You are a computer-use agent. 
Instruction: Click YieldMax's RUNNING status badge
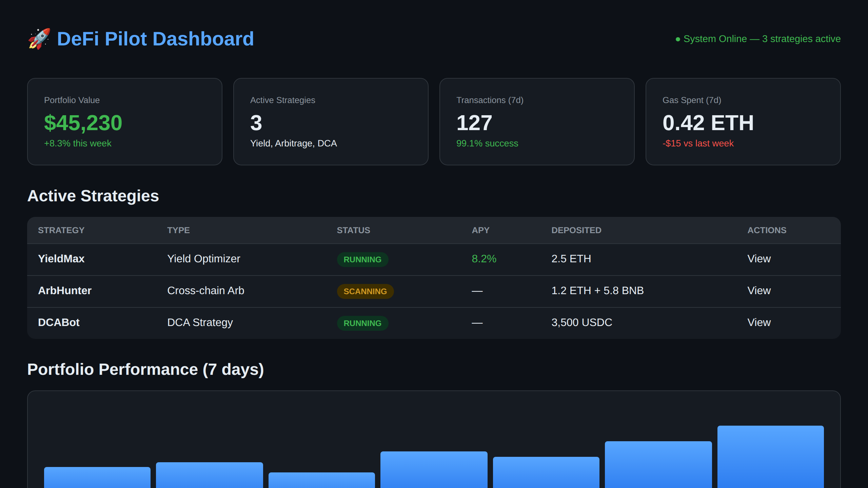pyautogui.click(x=362, y=259)
